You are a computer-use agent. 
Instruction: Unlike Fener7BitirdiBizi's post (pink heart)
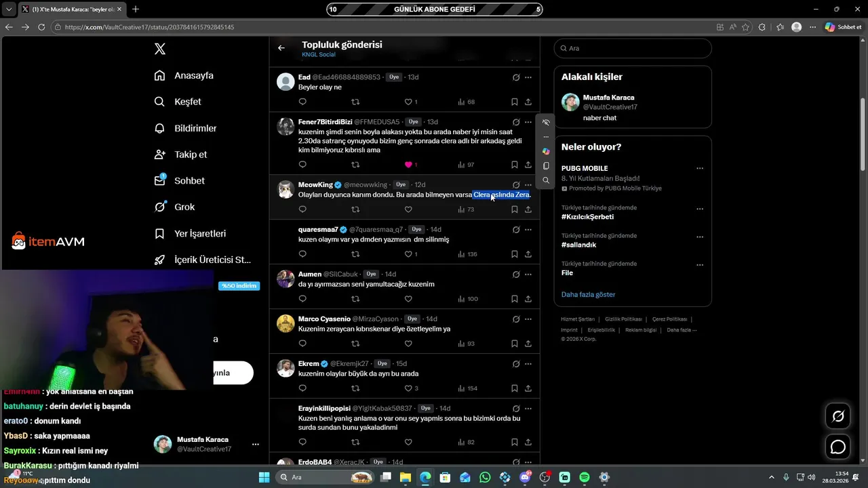(x=408, y=165)
